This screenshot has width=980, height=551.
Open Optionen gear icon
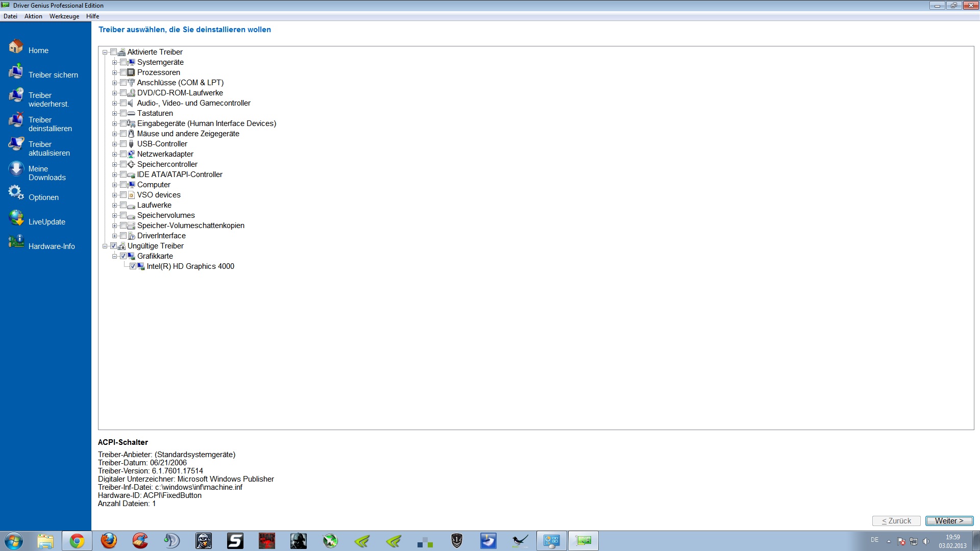click(16, 193)
